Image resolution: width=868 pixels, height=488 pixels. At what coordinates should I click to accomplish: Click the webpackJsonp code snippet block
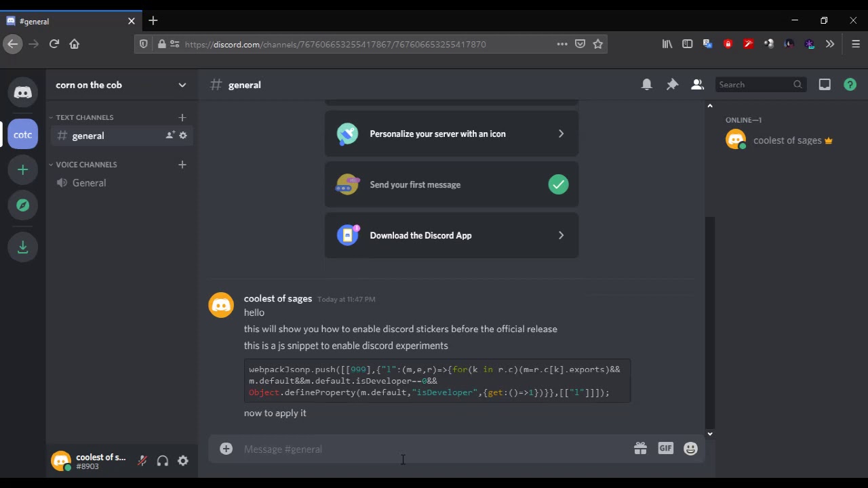437,381
